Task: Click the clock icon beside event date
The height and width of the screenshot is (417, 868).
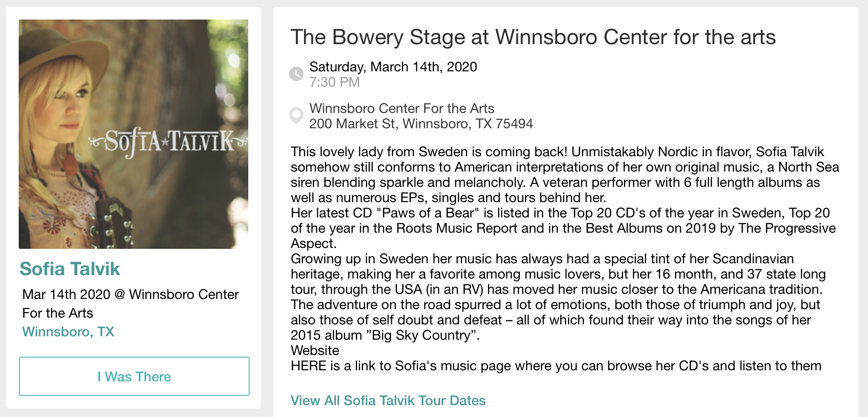Action: [x=296, y=74]
